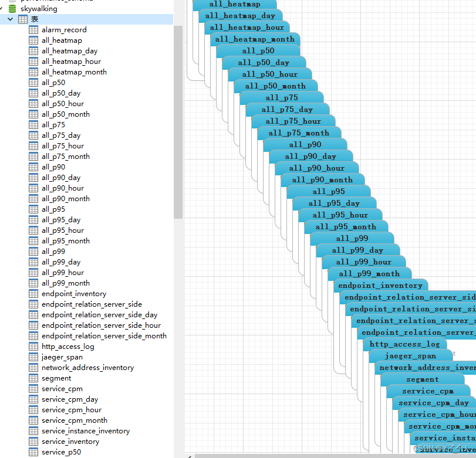
Task: Select all_p50 in the table tree
Action: (x=53, y=83)
